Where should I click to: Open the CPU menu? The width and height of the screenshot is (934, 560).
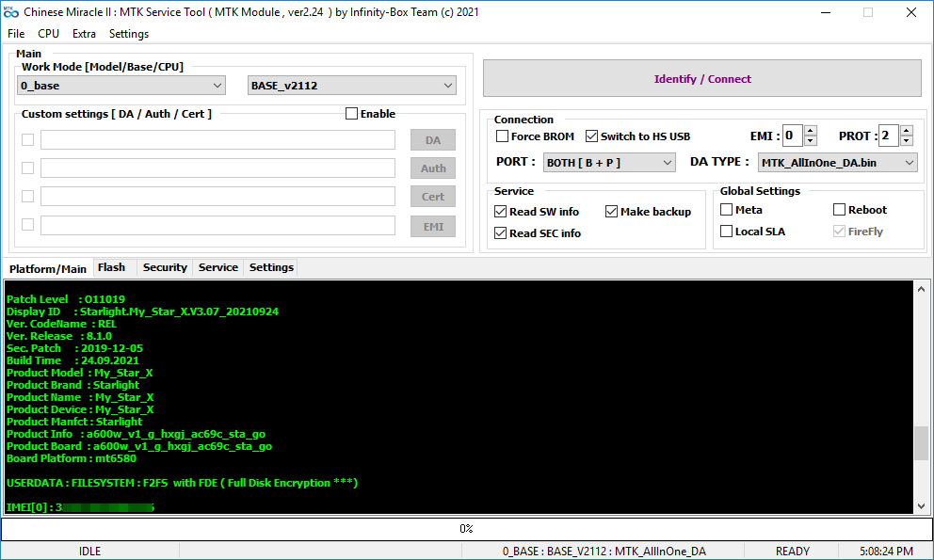coord(48,34)
